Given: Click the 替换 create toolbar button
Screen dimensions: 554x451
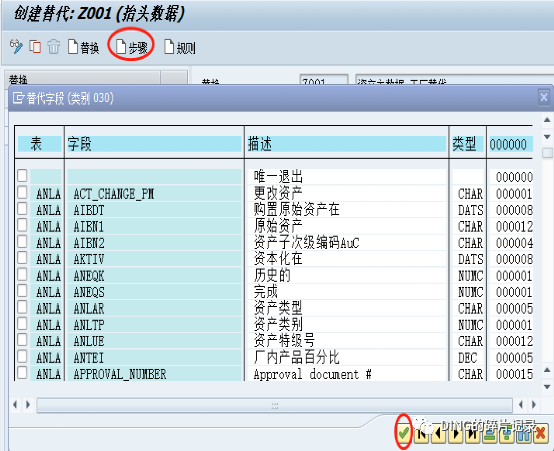Looking at the screenshot, I should pos(83,47).
